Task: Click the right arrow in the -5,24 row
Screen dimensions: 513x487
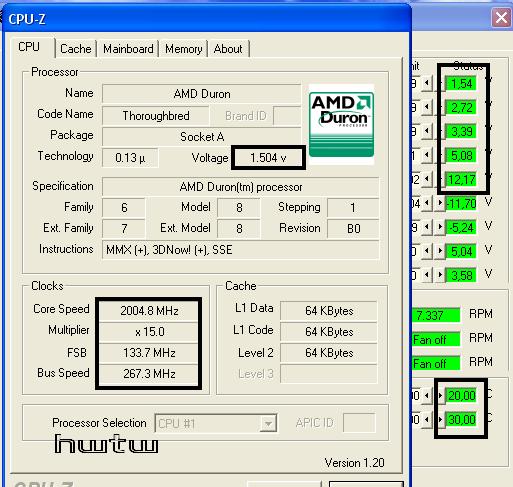Action: (440, 227)
